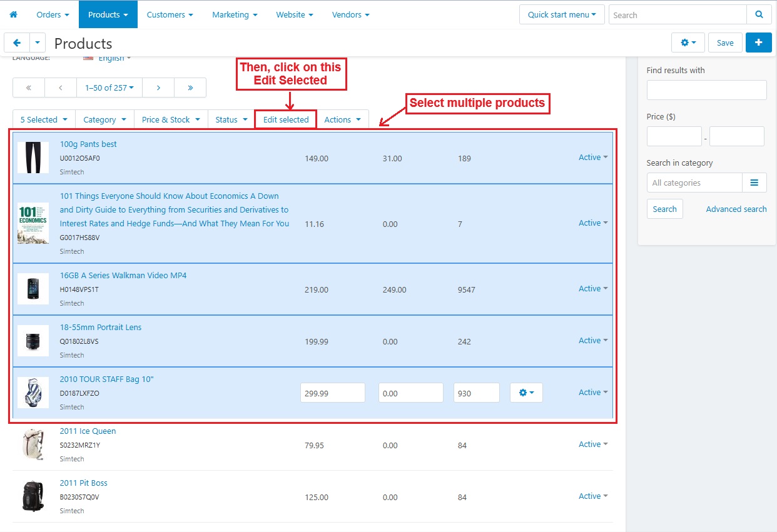Go to the last page of results
Image resolution: width=777 pixels, height=532 pixels.
[x=190, y=88]
